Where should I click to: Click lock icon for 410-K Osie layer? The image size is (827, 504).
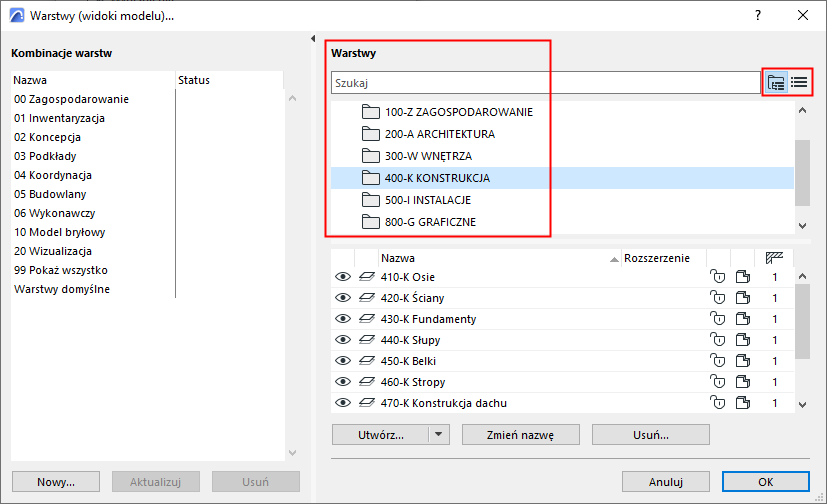pyautogui.click(x=715, y=277)
